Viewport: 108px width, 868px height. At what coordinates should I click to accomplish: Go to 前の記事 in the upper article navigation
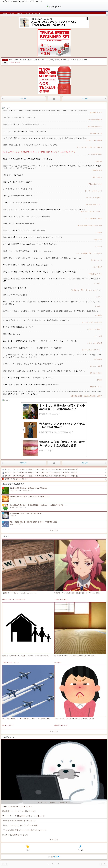coord(23,99)
